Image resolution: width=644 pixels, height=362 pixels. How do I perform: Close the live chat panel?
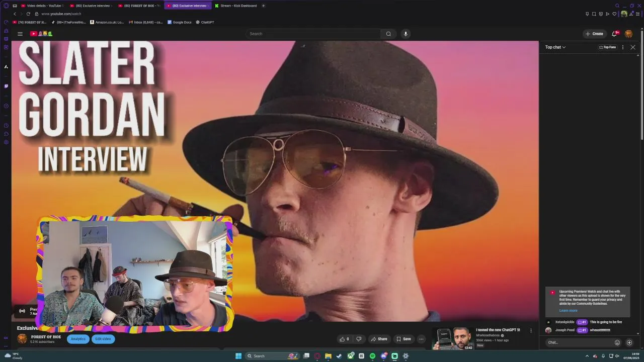pyautogui.click(x=633, y=47)
